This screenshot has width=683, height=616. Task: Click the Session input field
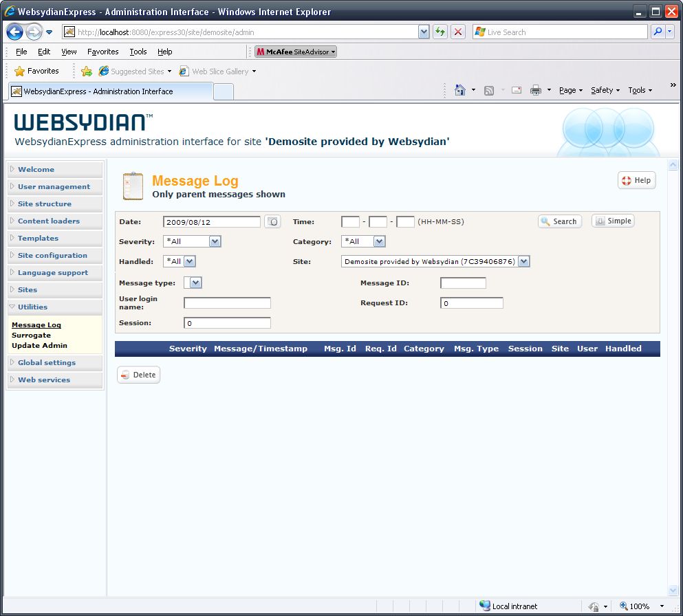pyautogui.click(x=228, y=323)
